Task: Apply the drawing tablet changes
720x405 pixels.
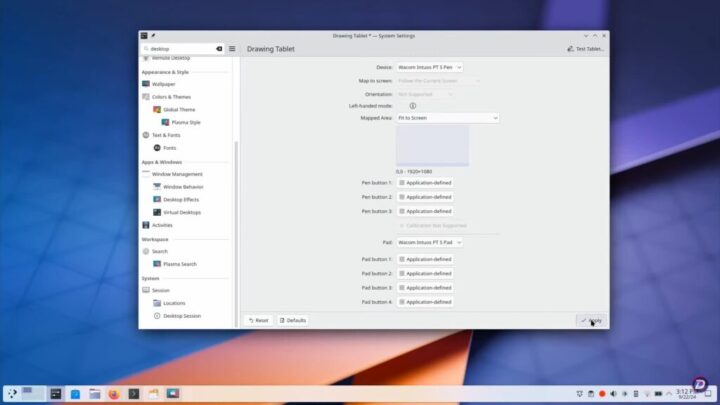Action: click(x=591, y=321)
